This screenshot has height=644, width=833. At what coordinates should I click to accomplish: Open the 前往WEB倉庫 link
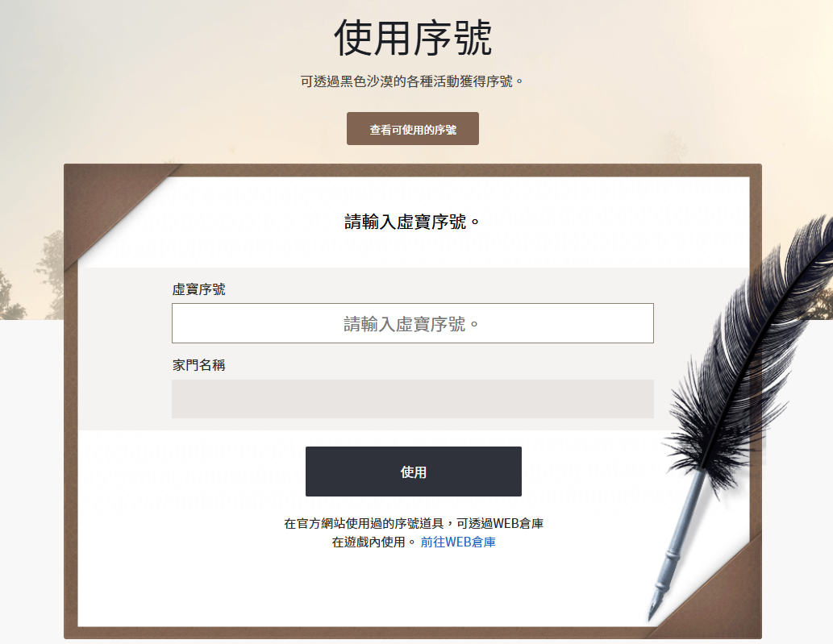(458, 542)
